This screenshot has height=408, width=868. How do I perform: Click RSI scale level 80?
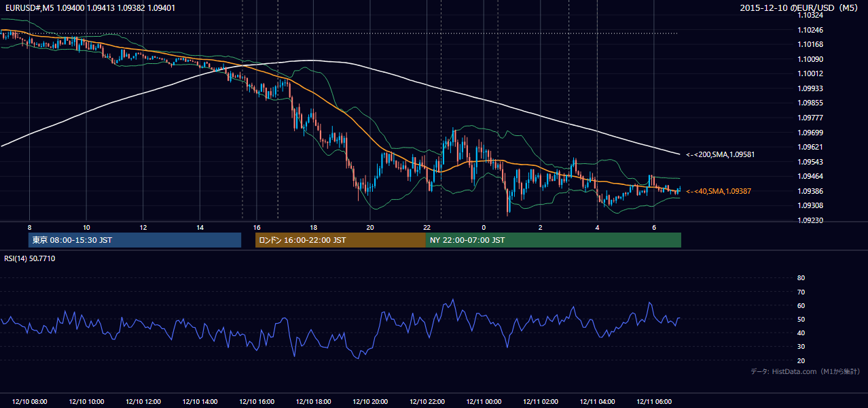coord(801,278)
